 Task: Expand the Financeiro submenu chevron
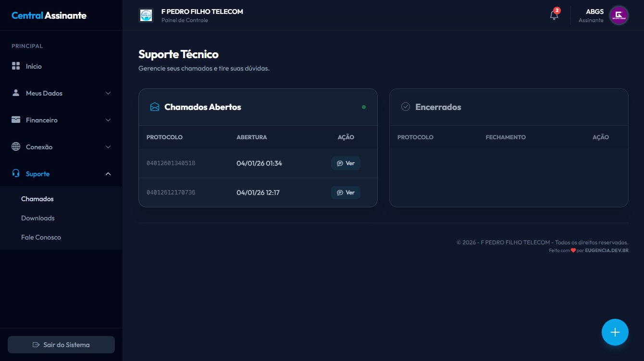pos(108,120)
